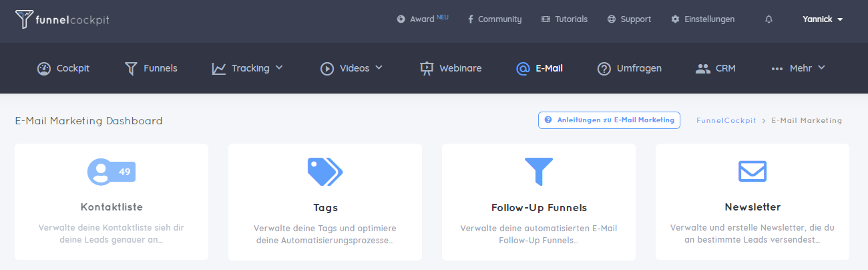Click the Kontaktliste contact icon with 49
The image size is (868, 270).
click(x=112, y=172)
